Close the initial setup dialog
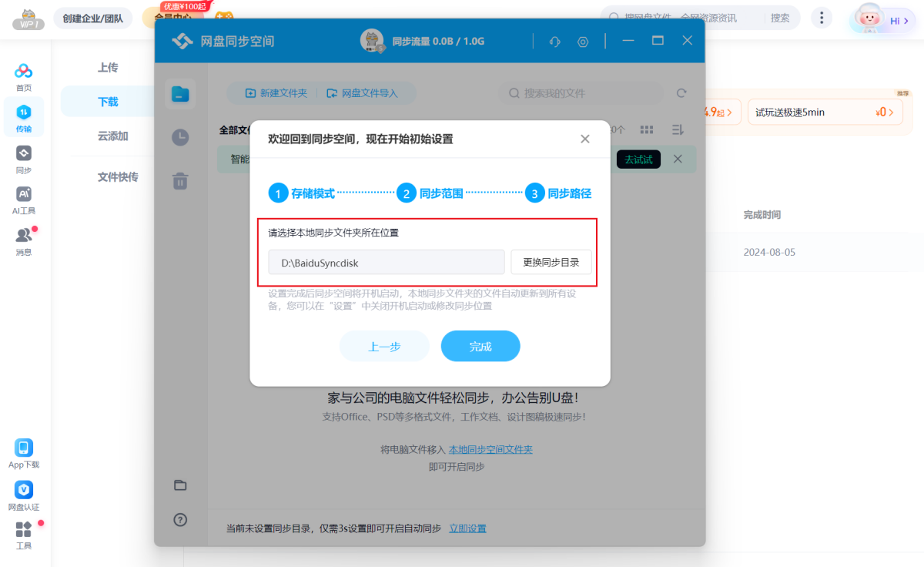924x567 pixels. coord(584,139)
